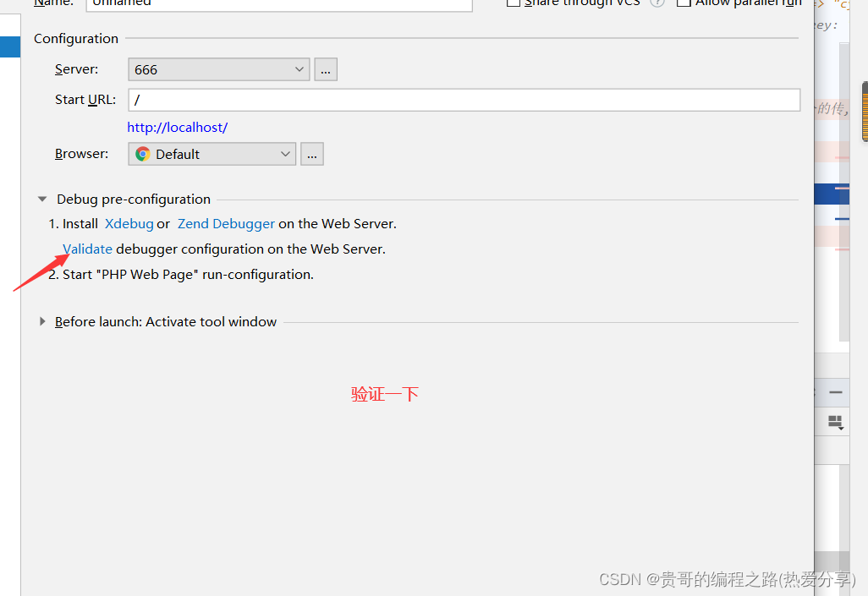Image resolution: width=868 pixels, height=596 pixels.
Task: Expand Before launch: Activate tool window
Action: tap(42, 322)
